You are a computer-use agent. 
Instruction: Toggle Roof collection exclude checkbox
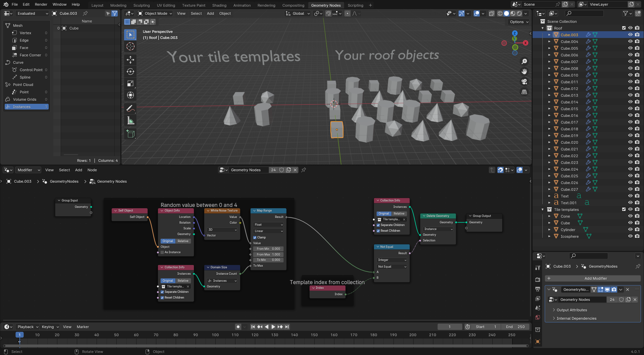[624, 28]
